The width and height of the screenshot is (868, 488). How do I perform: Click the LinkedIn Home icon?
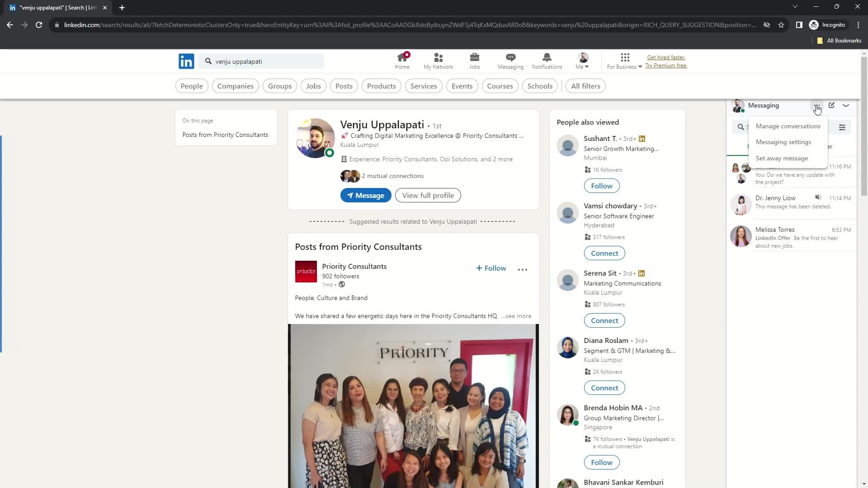coord(403,60)
